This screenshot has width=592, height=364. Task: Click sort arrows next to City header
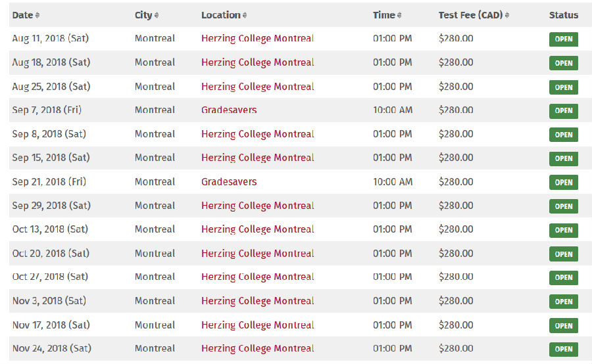157,15
